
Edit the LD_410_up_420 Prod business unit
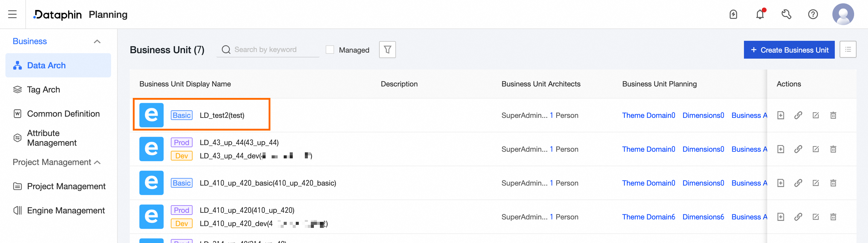(x=816, y=217)
